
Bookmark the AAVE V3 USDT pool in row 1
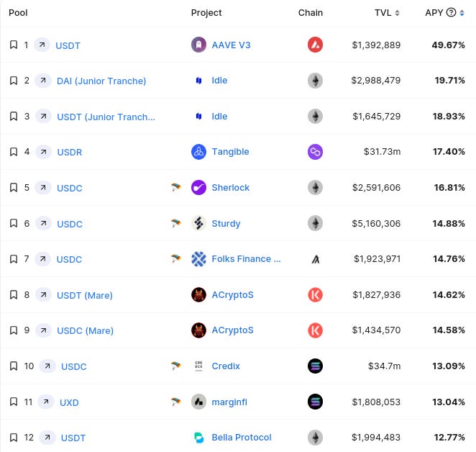coord(14,45)
